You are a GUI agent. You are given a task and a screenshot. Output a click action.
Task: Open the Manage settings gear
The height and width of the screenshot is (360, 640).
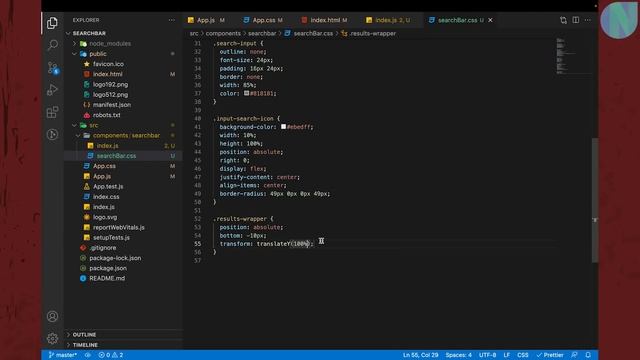[x=52, y=338]
